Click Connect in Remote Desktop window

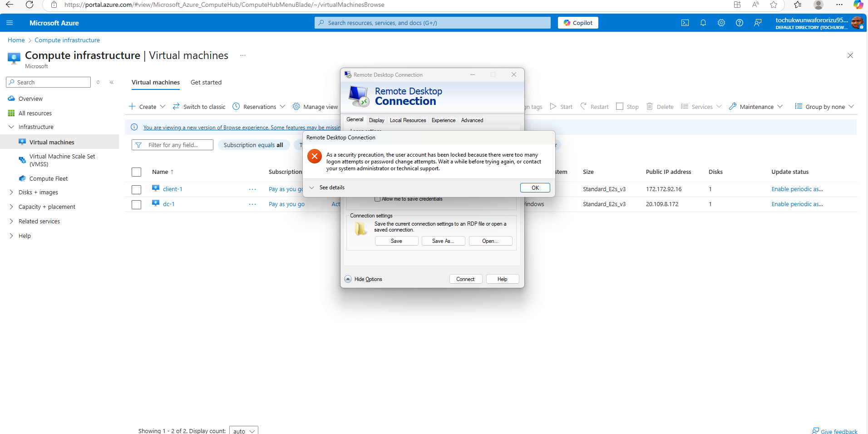click(465, 279)
